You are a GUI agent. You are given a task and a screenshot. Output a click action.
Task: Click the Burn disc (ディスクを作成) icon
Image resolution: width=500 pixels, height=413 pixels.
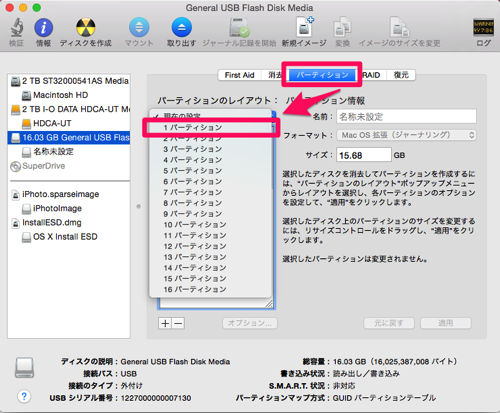(86, 27)
